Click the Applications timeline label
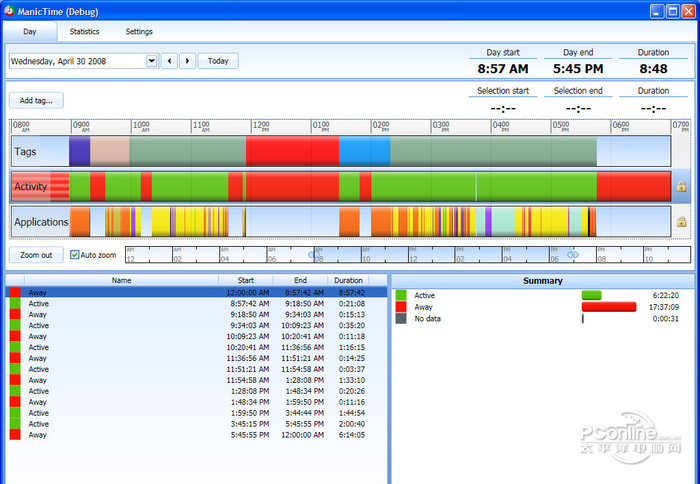 (41, 221)
